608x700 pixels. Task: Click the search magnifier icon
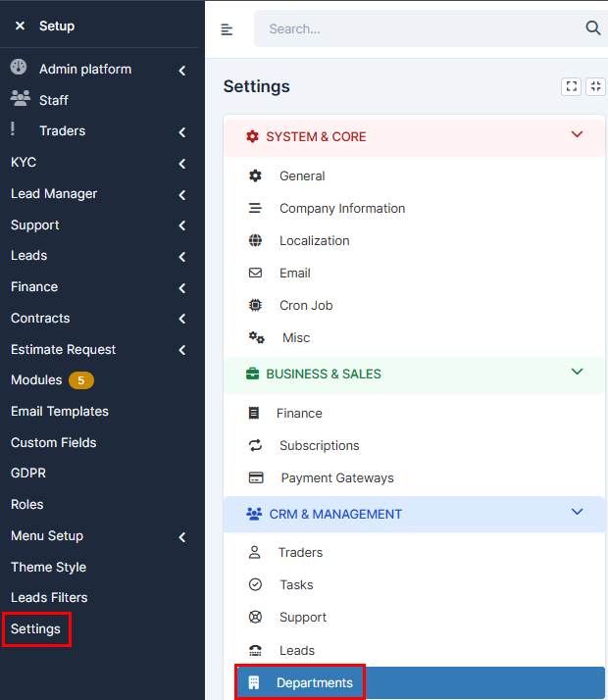592,28
